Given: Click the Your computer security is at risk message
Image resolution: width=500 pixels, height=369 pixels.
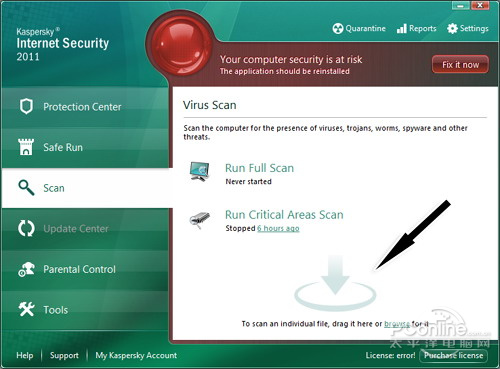Looking at the screenshot, I should pos(291,59).
